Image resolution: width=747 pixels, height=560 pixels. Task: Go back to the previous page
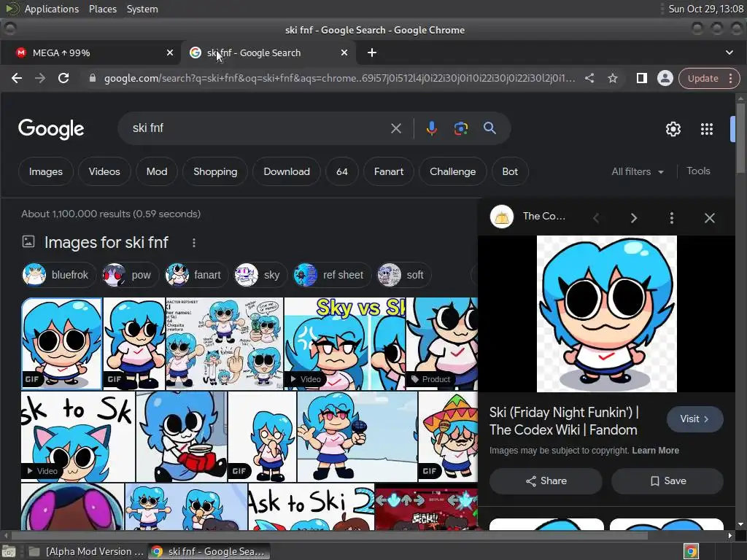(x=17, y=78)
